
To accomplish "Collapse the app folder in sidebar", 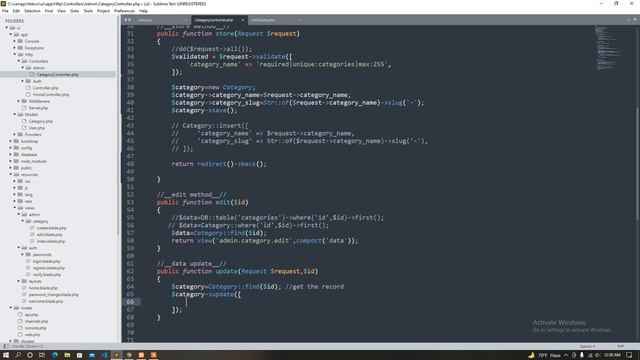I will click(x=11, y=35).
